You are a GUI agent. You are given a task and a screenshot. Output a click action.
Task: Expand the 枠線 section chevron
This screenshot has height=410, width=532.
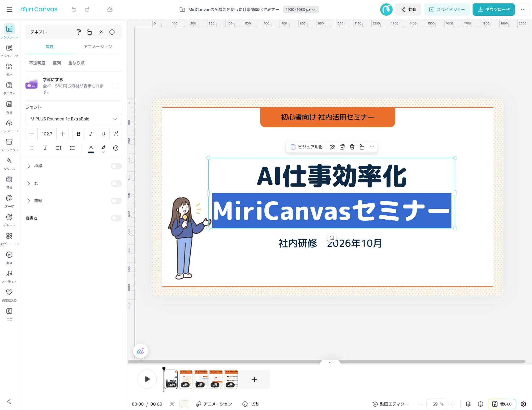click(x=28, y=166)
